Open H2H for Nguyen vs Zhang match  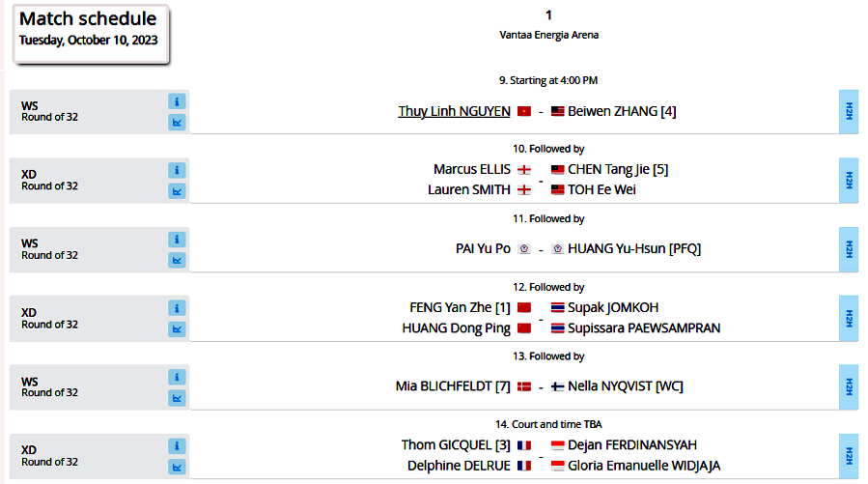tap(849, 111)
